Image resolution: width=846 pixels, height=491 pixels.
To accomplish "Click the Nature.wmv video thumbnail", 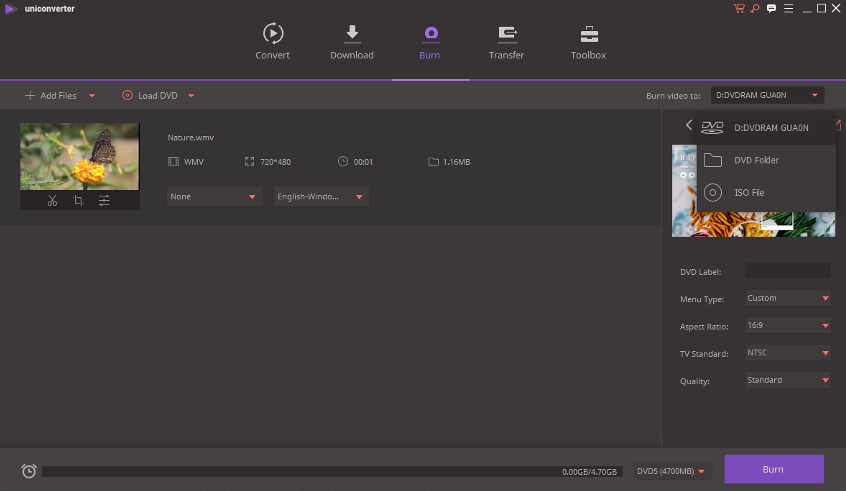I will point(80,156).
